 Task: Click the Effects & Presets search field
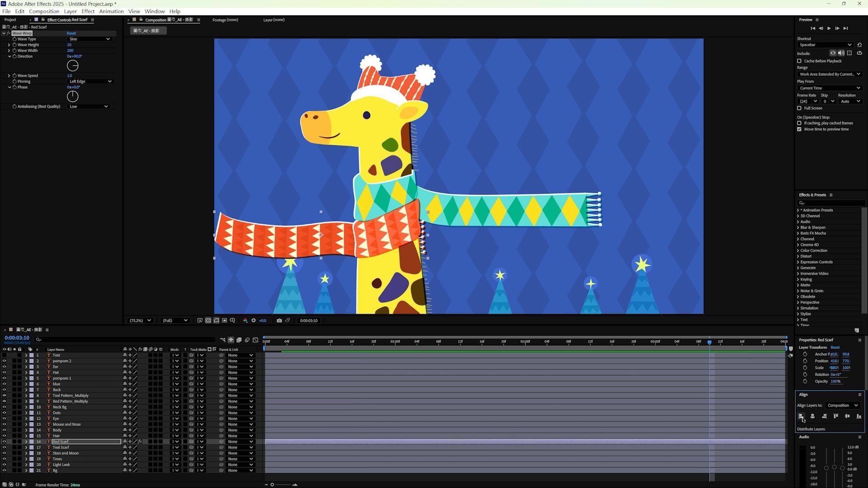pos(831,203)
